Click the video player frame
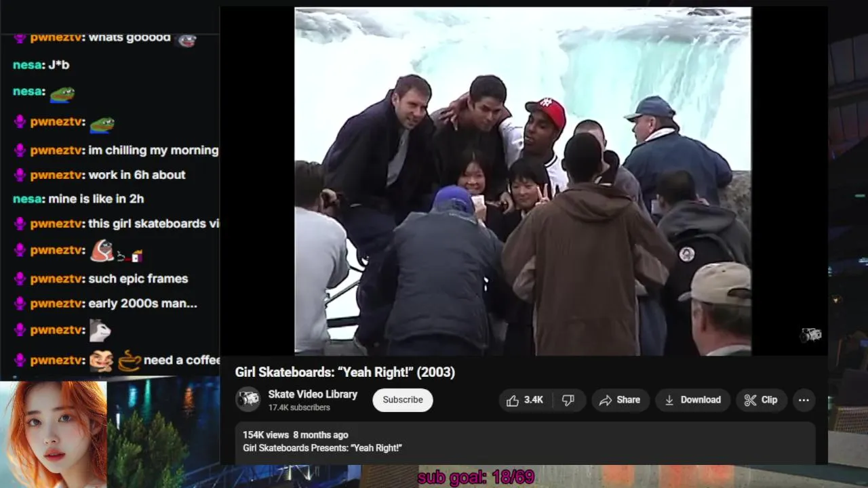The width and height of the screenshot is (868, 488). click(523, 181)
